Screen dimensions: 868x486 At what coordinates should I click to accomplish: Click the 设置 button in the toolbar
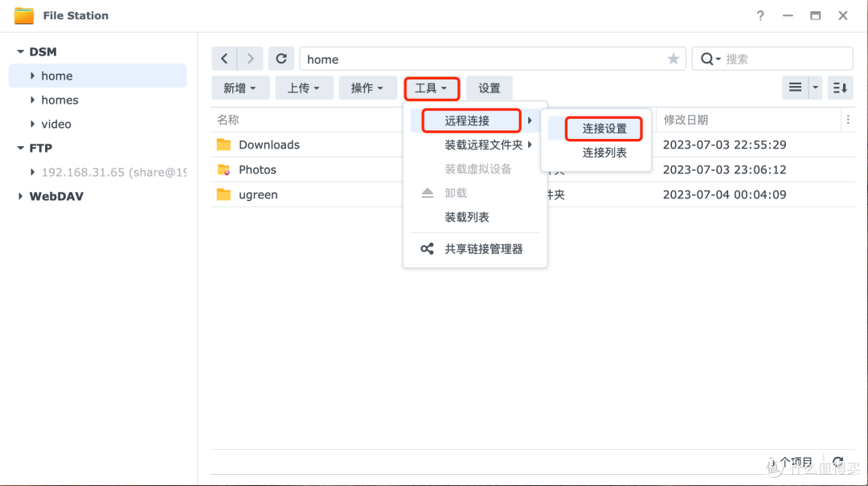click(489, 88)
